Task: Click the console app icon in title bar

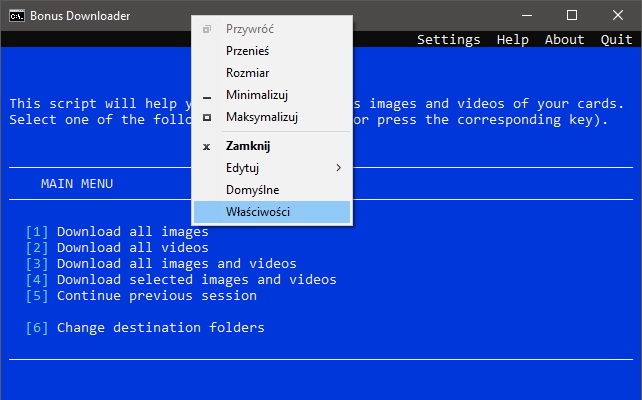Action: 16,15
